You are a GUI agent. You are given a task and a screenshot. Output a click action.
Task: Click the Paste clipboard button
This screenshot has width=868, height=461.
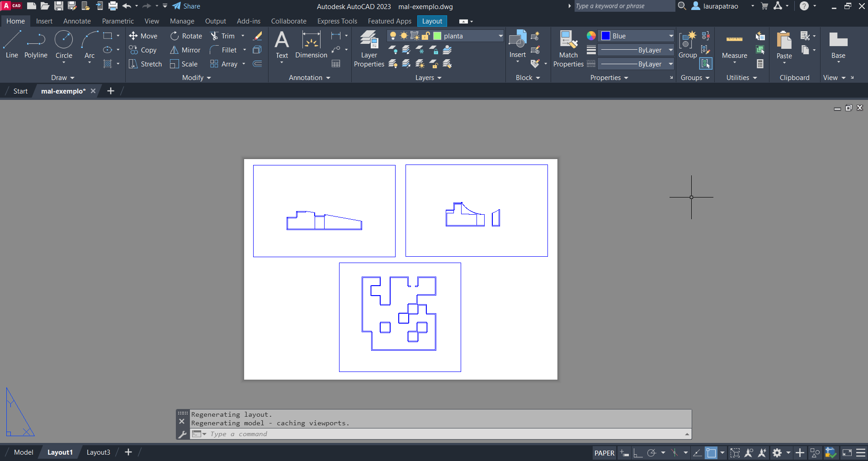[x=784, y=45]
